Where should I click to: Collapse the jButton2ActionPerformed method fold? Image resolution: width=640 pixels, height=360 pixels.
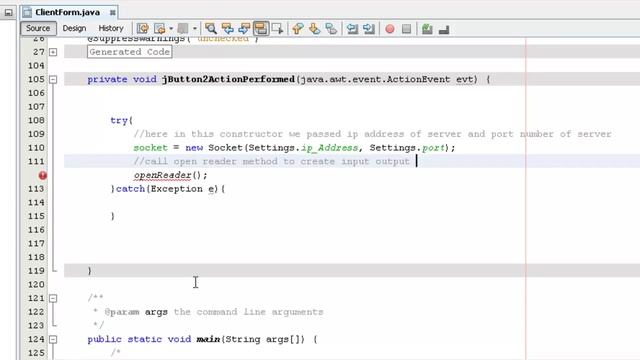tap(53, 79)
